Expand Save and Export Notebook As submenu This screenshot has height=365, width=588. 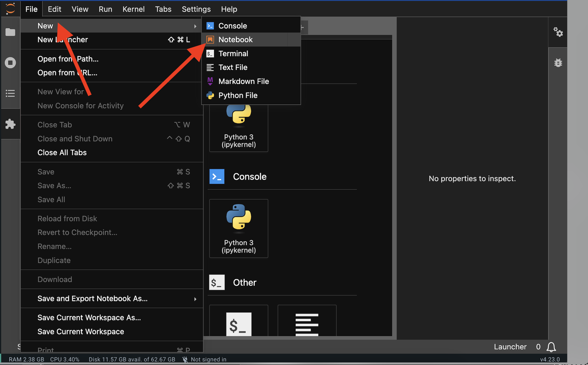(92, 298)
